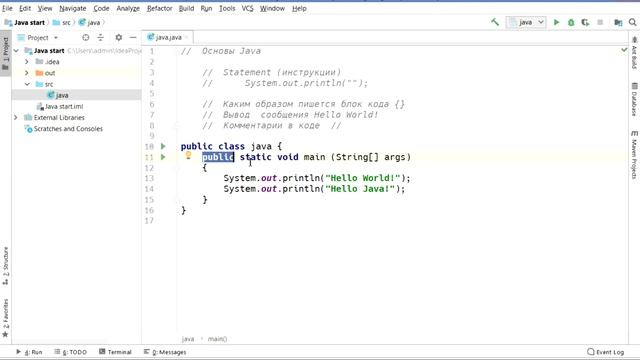Click java breadcrumb in navigation bar
The height and width of the screenshot is (360, 640).
90,22
